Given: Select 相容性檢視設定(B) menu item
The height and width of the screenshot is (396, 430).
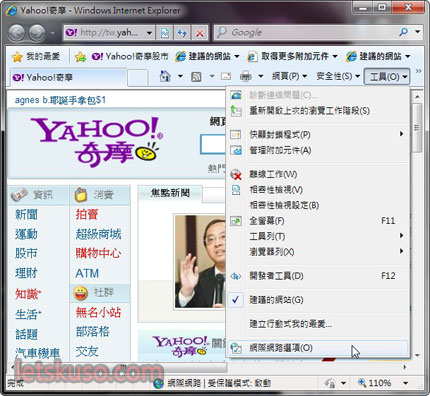Looking at the screenshot, I should tap(318, 205).
